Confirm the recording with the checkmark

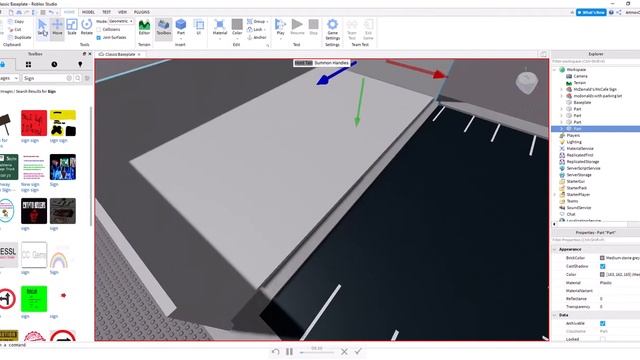358,351
